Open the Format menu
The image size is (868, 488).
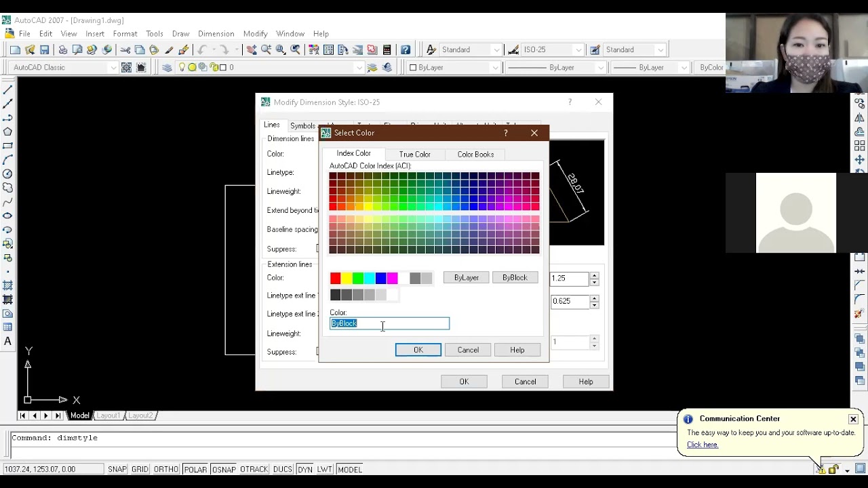click(125, 33)
